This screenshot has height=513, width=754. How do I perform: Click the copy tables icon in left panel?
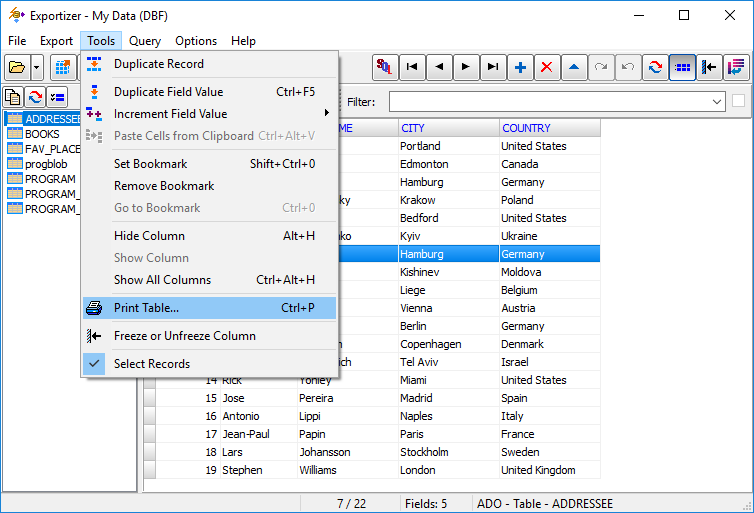[x=13, y=98]
